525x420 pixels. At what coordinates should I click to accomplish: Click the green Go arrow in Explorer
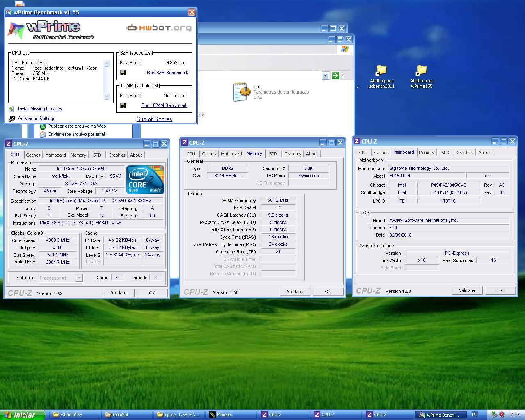[335, 75]
